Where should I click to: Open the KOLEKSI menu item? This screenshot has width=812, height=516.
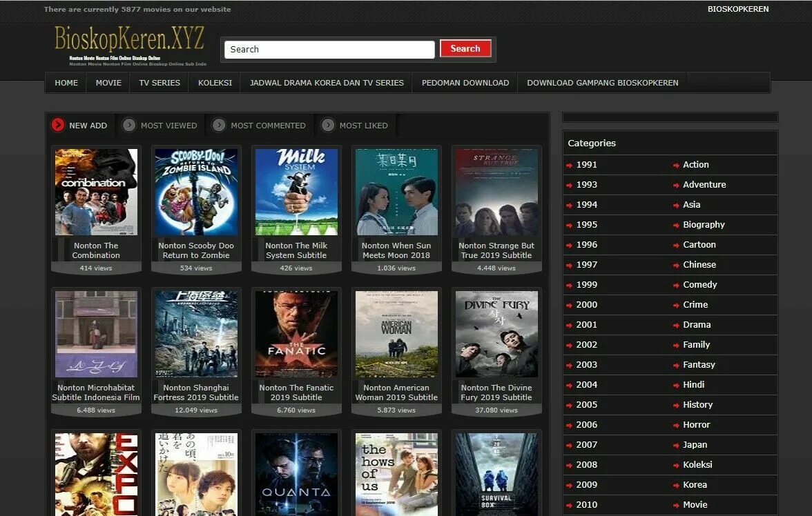pyautogui.click(x=215, y=83)
